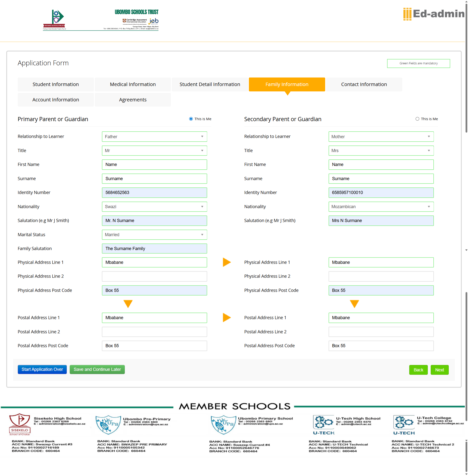This screenshot has width=468, height=476.
Task: Copy primary physical address down to postal
Action: [128, 304]
